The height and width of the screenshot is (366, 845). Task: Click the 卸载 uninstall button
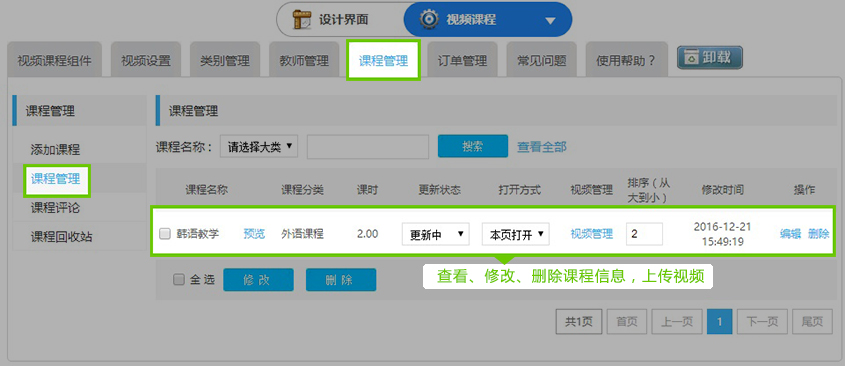coord(710,58)
